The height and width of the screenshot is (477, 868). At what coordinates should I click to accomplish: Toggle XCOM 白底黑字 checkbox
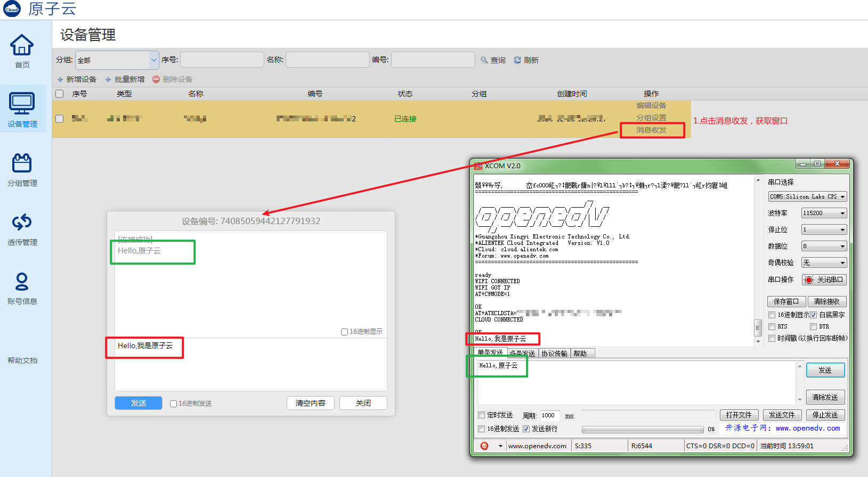point(814,315)
